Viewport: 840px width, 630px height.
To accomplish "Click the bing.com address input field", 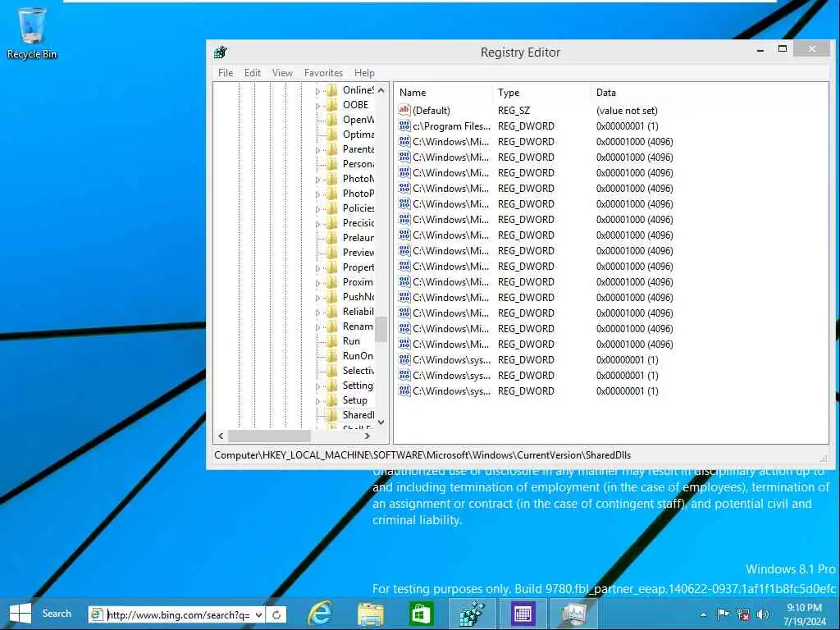I will point(178,615).
